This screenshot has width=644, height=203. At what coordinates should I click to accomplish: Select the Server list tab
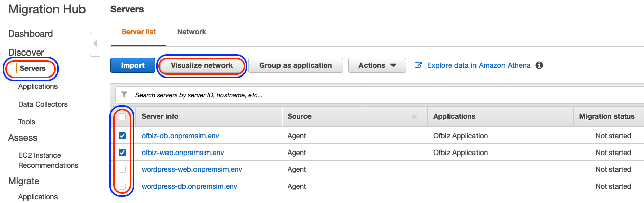click(x=138, y=32)
